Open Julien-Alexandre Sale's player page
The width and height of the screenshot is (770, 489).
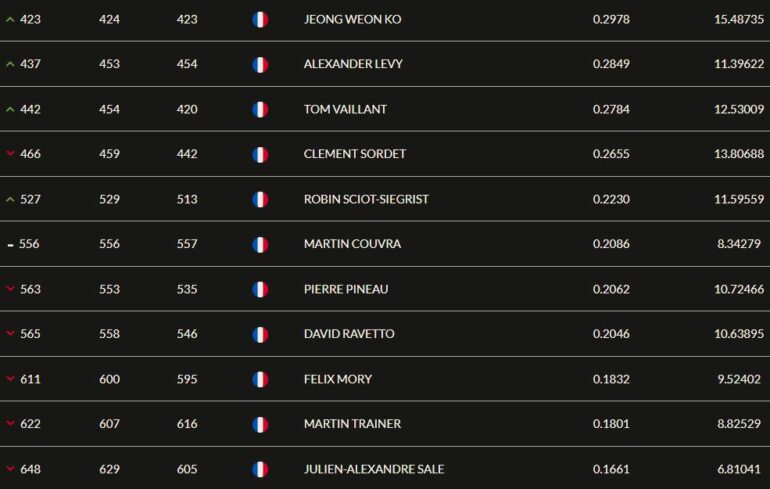click(374, 469)
